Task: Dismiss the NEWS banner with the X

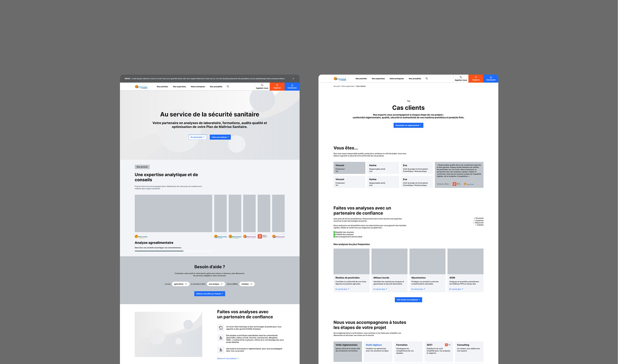Action: [x=293, y=78]
